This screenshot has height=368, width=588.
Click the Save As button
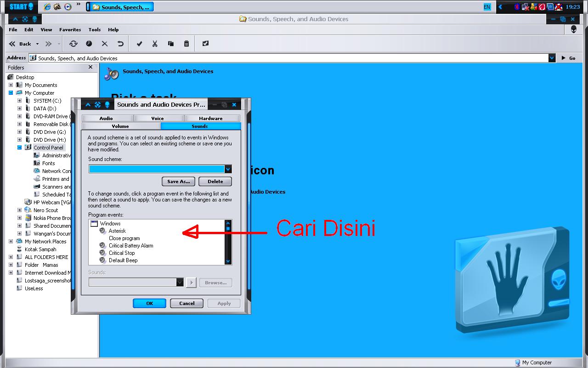[x=178, y=181]
